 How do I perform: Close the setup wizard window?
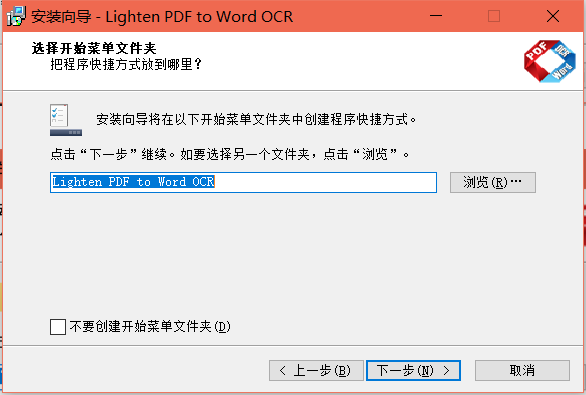point(553,16)
